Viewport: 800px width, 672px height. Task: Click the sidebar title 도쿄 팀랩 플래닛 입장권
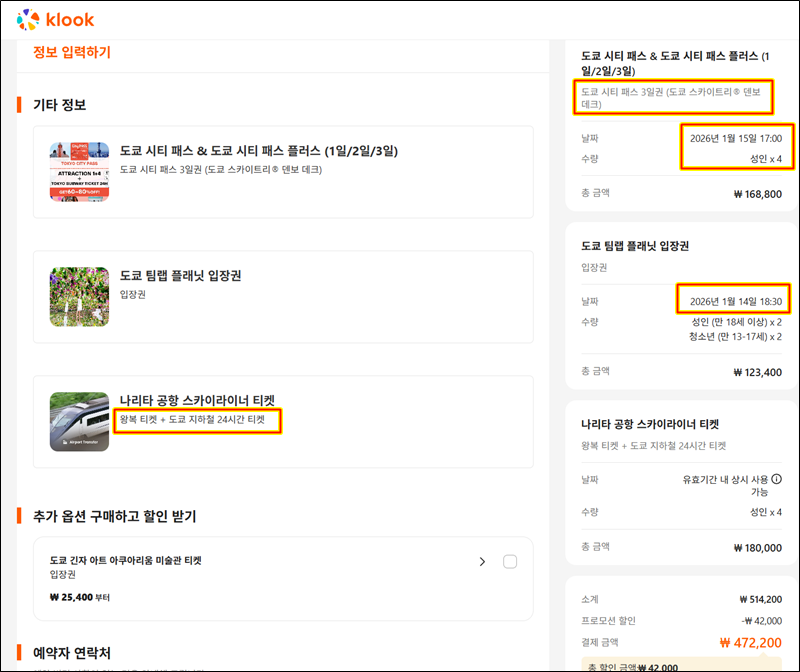635,246
